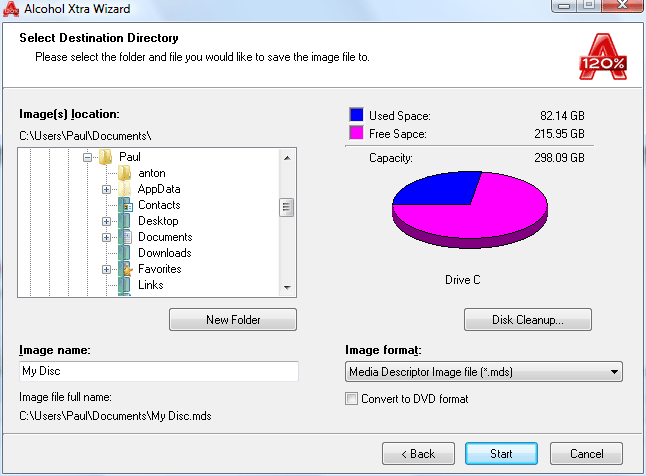Click the Favorites star folder icon
Viewport: 646px width, 476px height.
coord(125,269)
